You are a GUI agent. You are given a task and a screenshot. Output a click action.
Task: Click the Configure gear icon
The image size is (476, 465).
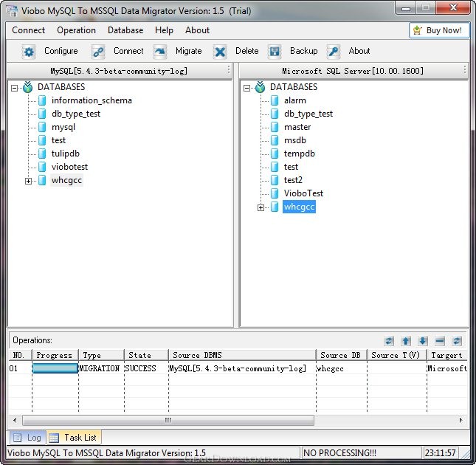click(29, 52)
